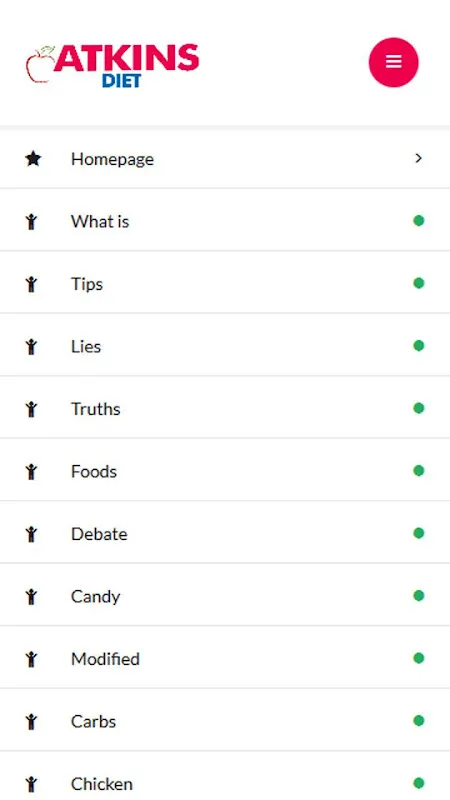
Task: Click the person icon next to What is
Action: click(x=32, y=221)
